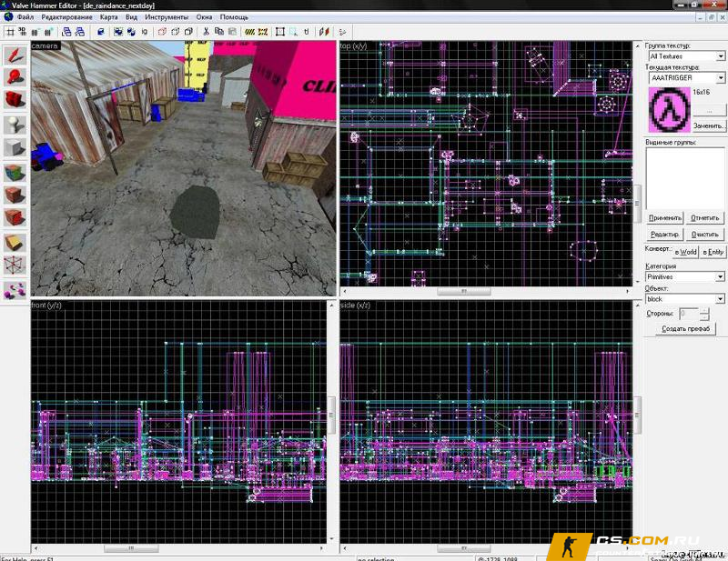Image resolution: width=728 pixels, height=561 pixels.
Task: Expand the Primitives category dropdown
Action: [685, 276]
